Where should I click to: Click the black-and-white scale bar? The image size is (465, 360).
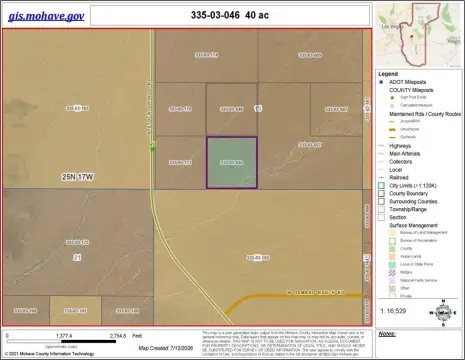(61, 341)
